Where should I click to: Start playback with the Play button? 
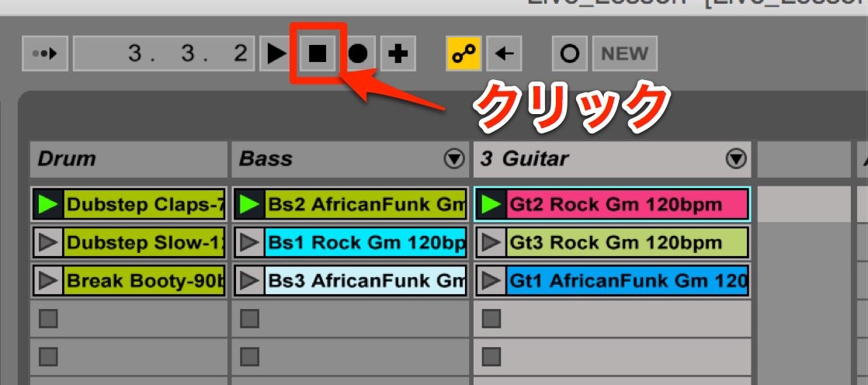[276, 54]
